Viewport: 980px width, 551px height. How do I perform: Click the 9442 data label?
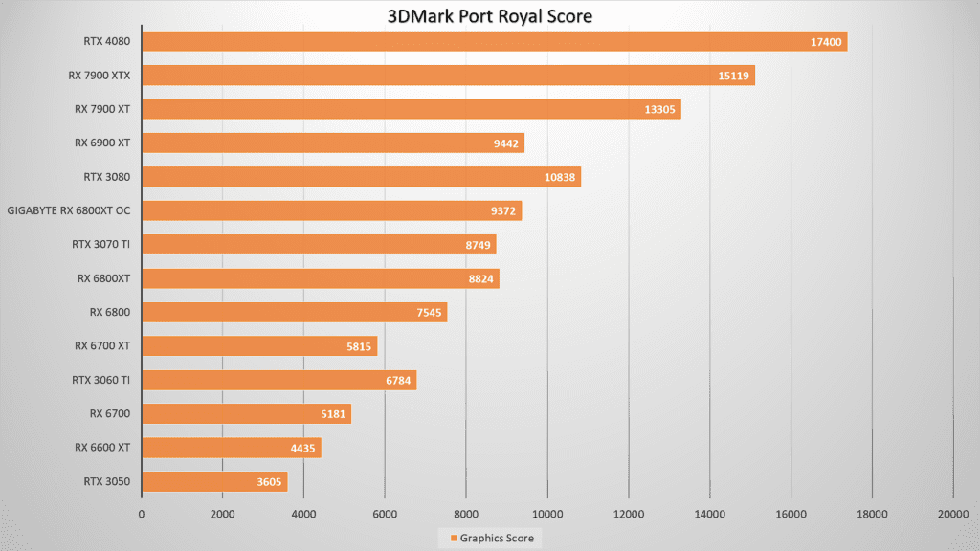click(505, 143)
